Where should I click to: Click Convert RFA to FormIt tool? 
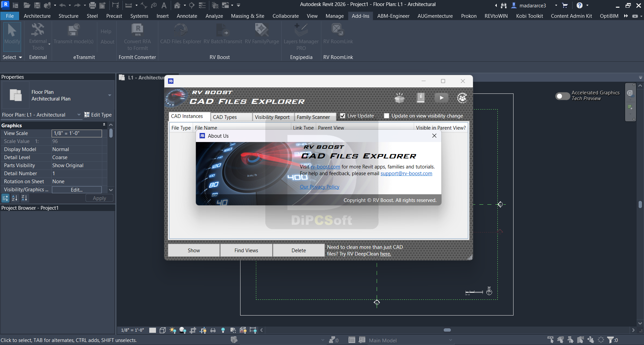[138, 37]
